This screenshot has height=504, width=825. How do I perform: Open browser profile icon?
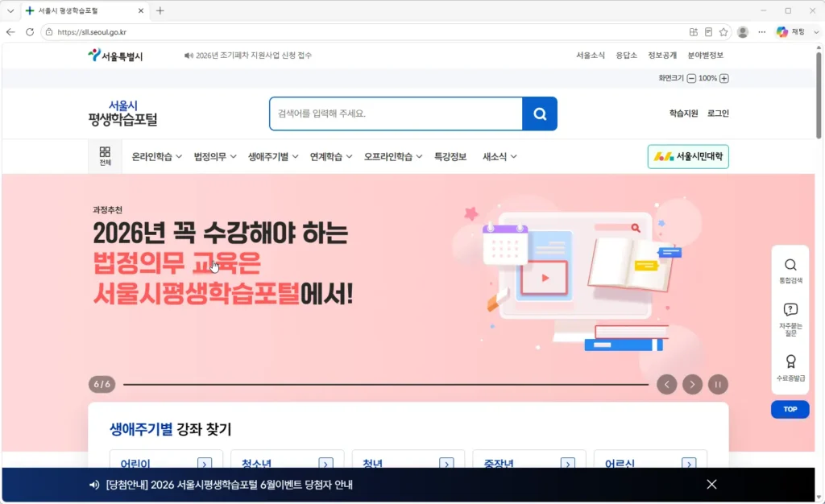[742, 32]
